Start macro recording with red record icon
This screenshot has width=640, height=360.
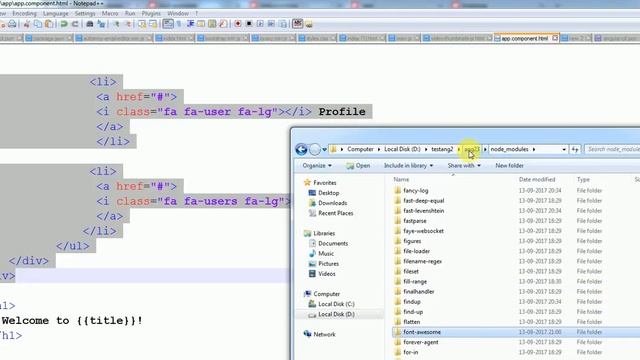[238, 24]
